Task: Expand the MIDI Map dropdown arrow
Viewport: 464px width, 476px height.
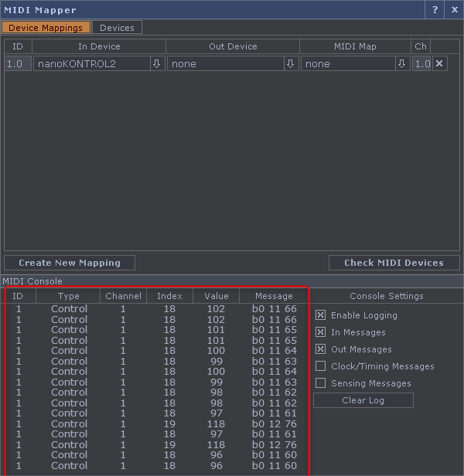Action: pos(401,63)
